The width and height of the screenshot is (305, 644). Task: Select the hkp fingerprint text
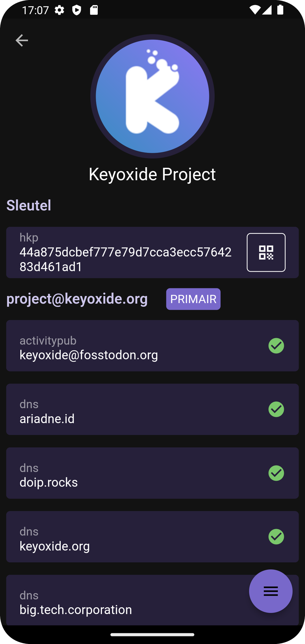[x=125, y=259]
